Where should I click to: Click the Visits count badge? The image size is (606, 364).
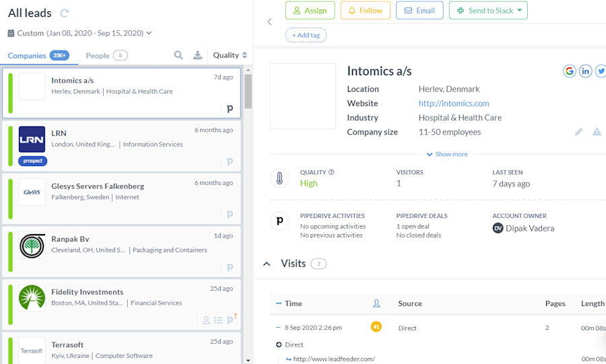coord(318,264)
